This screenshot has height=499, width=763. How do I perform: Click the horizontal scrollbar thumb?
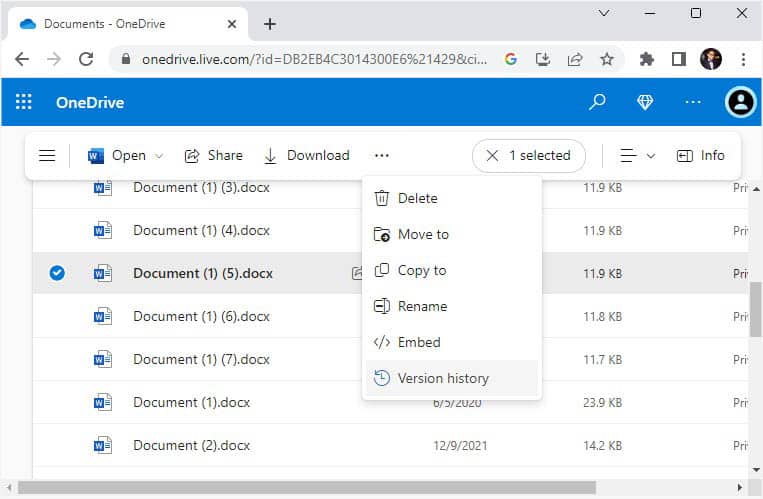pyautogui.click(x=307, y=487)
